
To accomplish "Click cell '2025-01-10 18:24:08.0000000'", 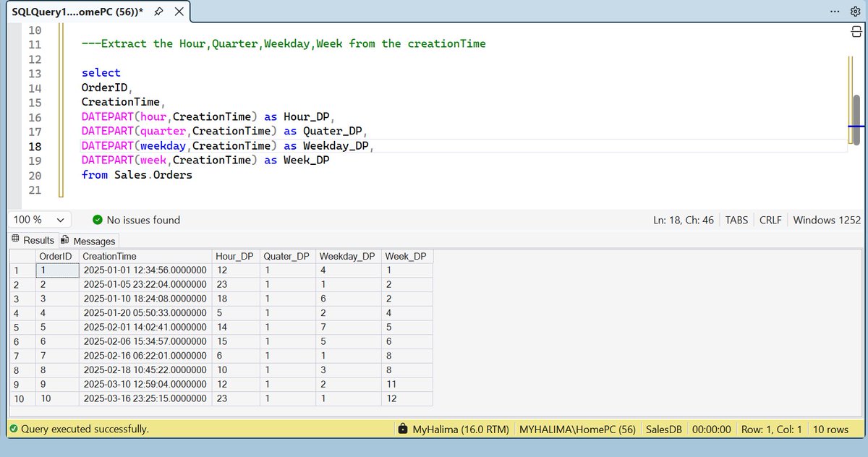I will click(145, 298).
